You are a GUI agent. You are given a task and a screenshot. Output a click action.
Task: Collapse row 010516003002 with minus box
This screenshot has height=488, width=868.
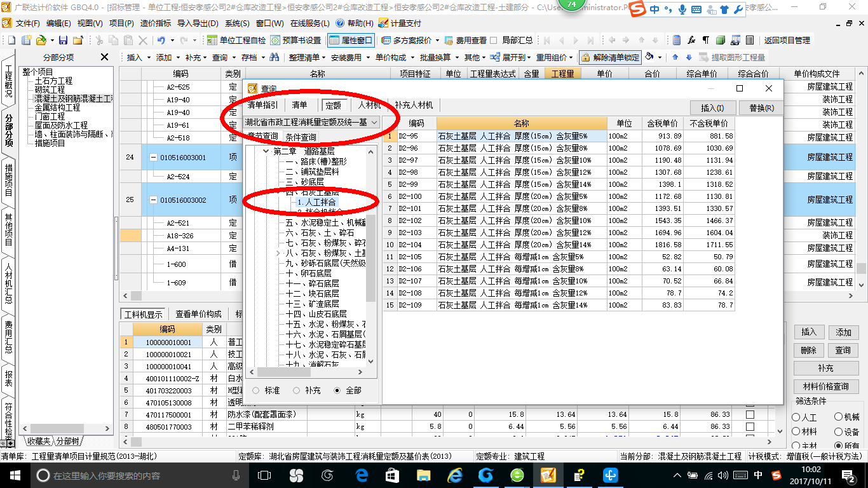[x=153, y=200]
